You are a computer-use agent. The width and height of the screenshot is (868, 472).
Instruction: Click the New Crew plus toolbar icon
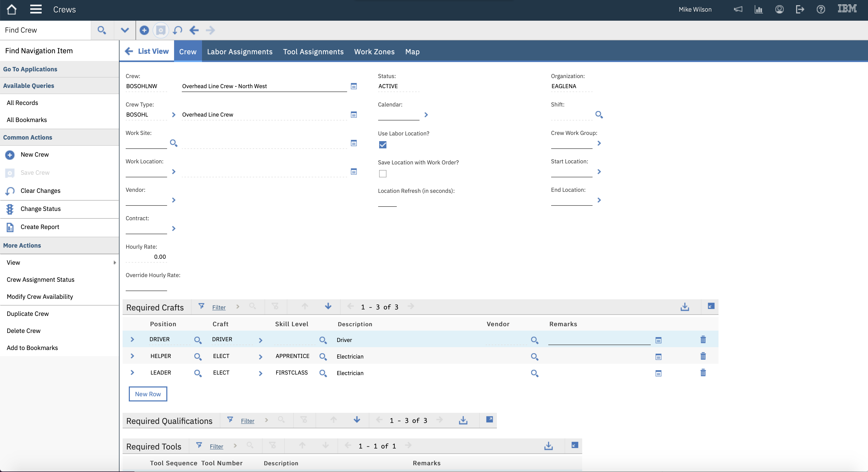144,30
